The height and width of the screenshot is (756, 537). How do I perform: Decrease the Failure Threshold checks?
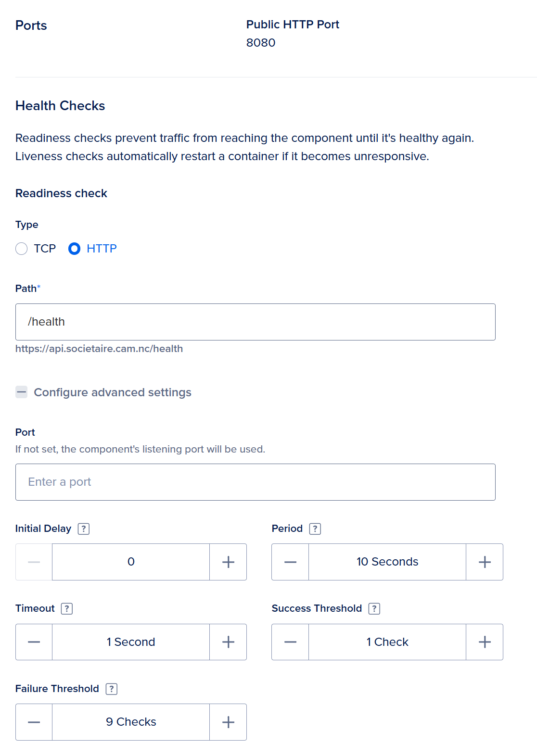(34, 722)
